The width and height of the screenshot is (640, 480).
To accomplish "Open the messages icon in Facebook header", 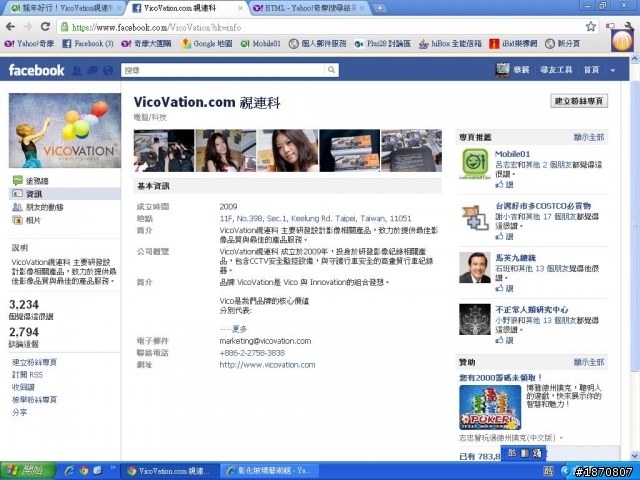I will [92, 71].
